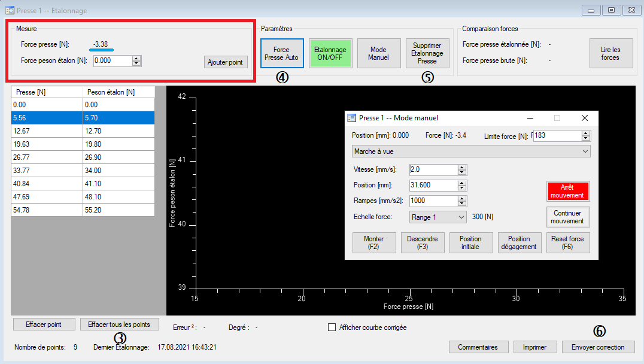
Task: Click Lire les forces button
Action: (610, 53)
